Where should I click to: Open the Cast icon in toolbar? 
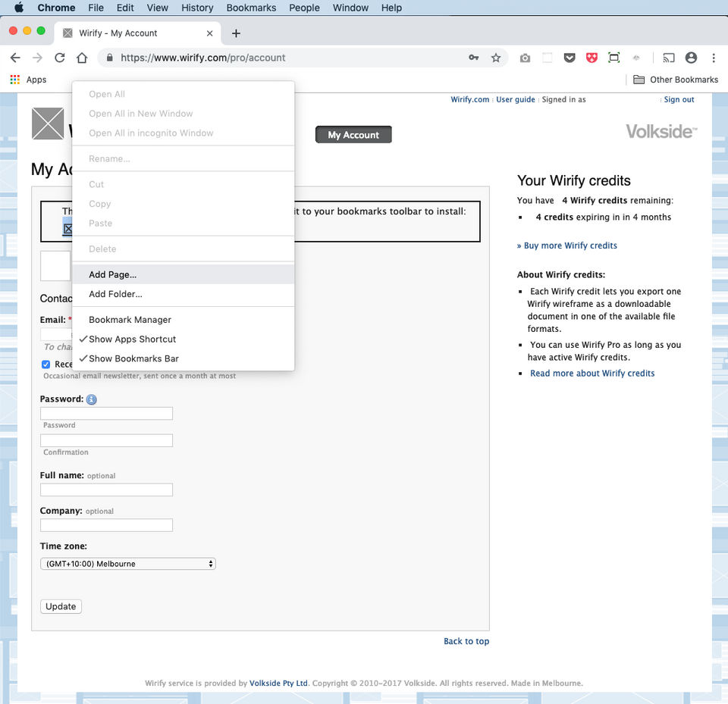tap(669, 58)
